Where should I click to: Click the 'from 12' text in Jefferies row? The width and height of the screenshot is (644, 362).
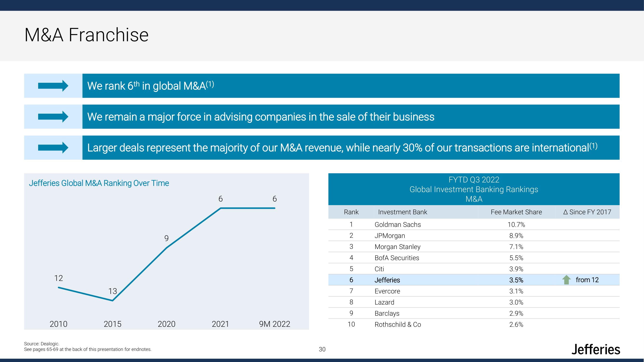pyautogui.click(x=587, y=280)
